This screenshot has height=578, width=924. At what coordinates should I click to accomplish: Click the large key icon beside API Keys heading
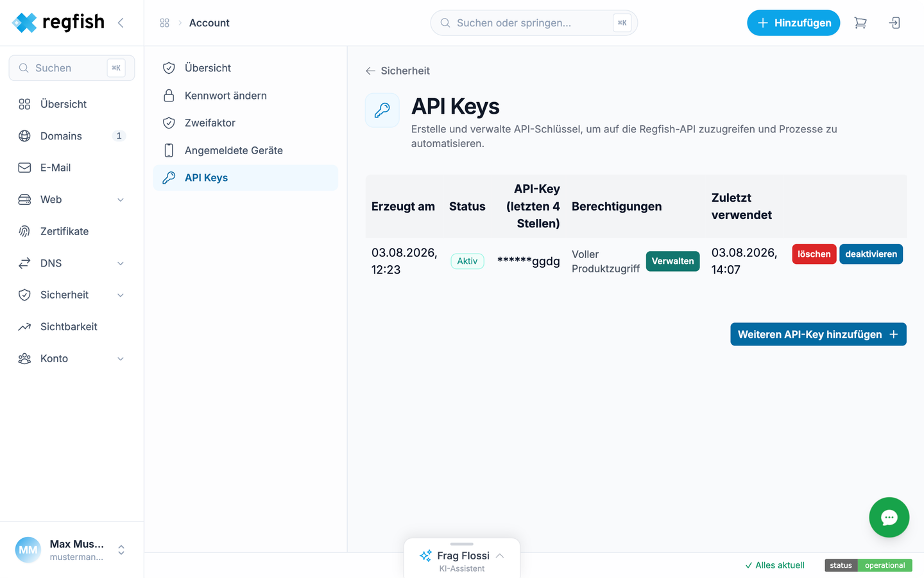pyautogui.click(x=382, y=110)
